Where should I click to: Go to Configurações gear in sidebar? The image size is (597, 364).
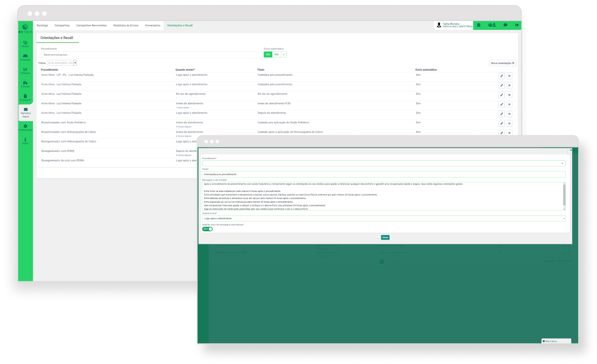[x=25, y=127]
